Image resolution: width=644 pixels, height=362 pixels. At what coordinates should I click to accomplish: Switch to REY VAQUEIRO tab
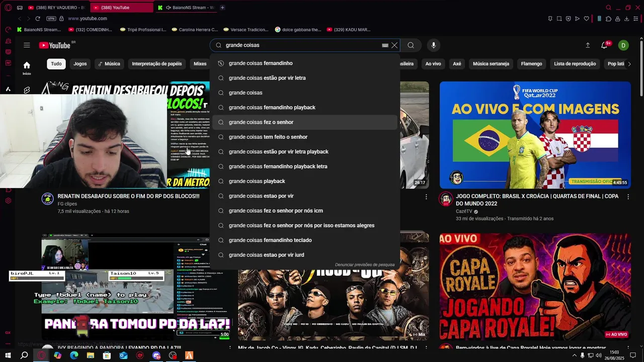click(58, 8)
